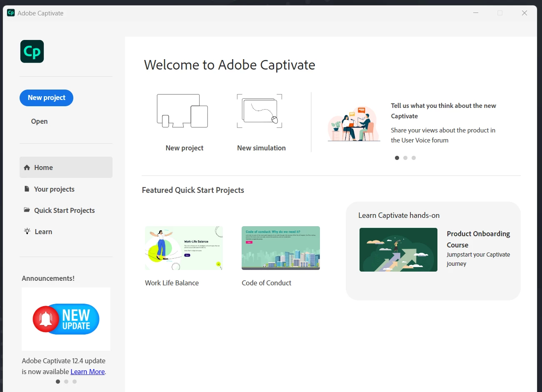This screenshot has height=392, width=542.
Task: Click the blue New project button
Action: coord(46,98)
